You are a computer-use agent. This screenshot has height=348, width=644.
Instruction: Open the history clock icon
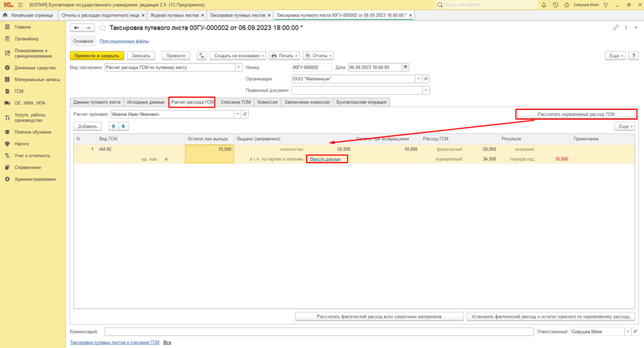555,5
